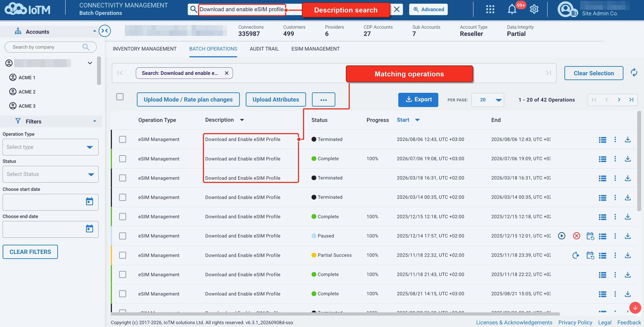The height and width of the screenshot is (327, 644).
Task: Click the search magnifier in company search
Action: [86, 47]
